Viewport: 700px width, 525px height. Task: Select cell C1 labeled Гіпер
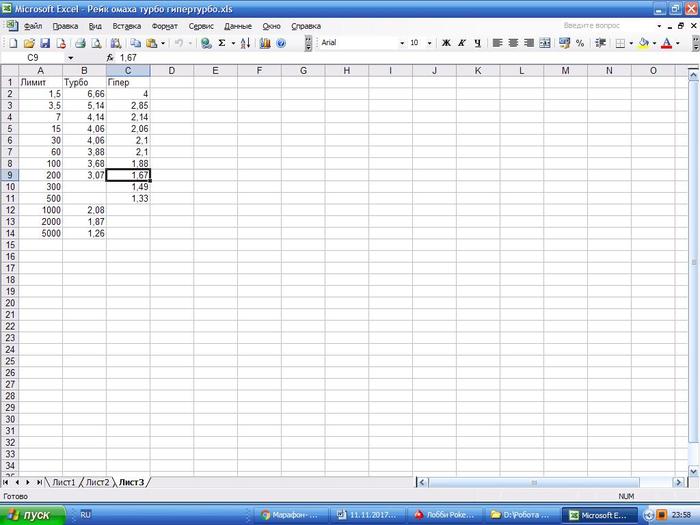tap(128, 82)
